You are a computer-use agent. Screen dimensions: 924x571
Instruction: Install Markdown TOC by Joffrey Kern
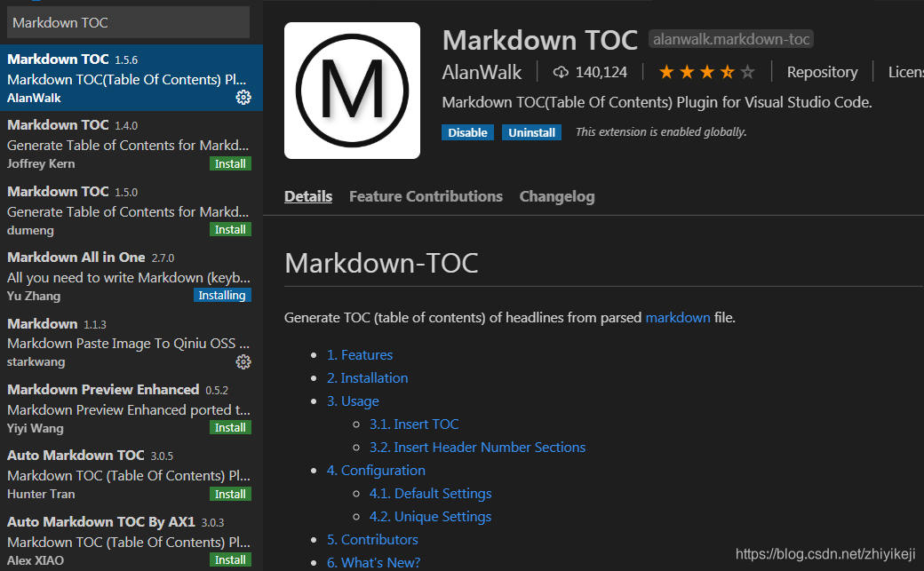click(230, 163)
